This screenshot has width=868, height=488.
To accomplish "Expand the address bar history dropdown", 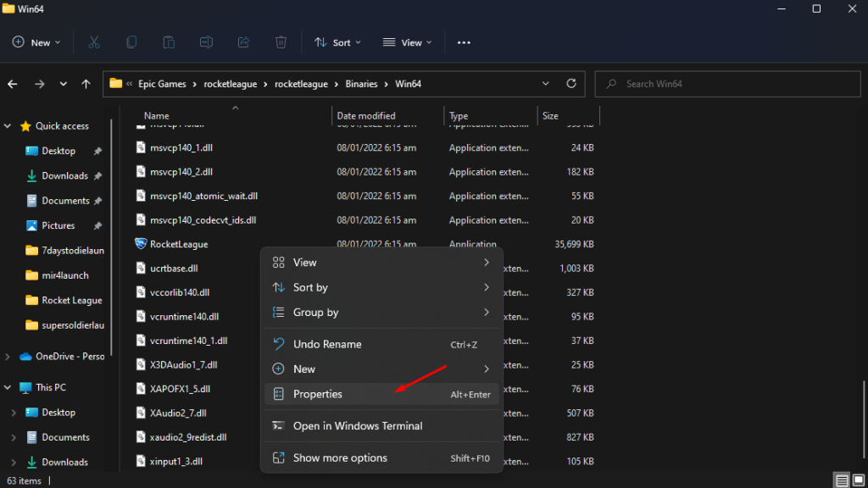I will [x=545, y=84].
